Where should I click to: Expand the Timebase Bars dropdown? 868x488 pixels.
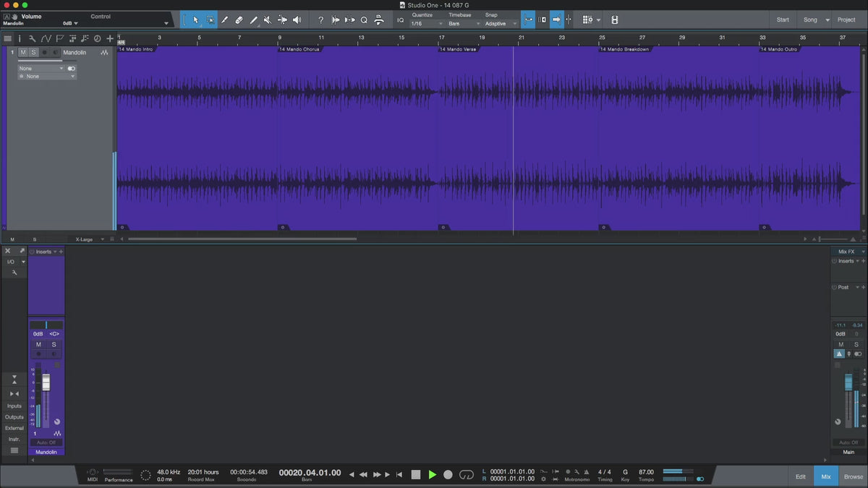[463, 24]
